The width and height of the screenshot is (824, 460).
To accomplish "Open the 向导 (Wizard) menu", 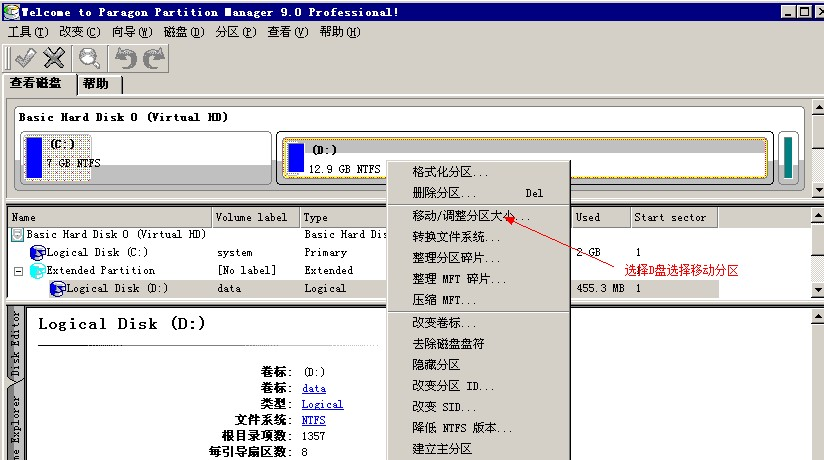I will [131, 32].
